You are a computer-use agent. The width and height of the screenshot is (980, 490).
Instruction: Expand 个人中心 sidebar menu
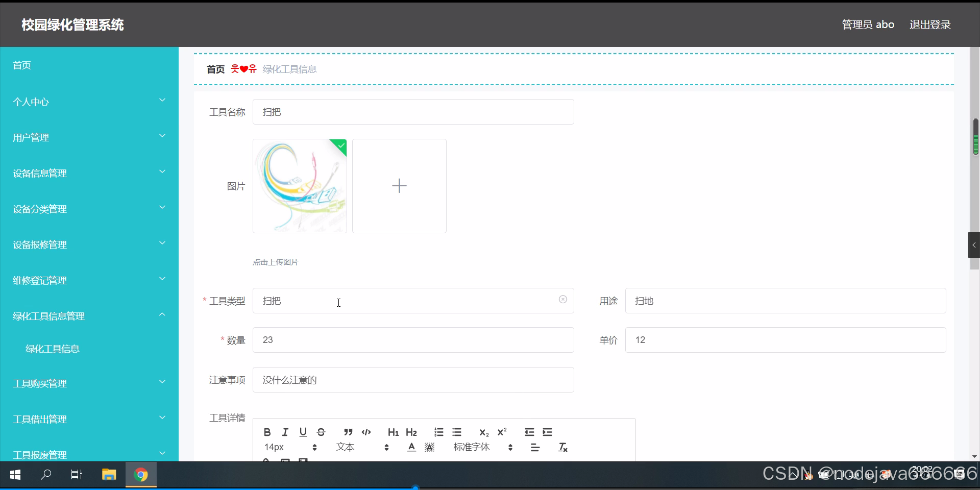pos(89,102)
